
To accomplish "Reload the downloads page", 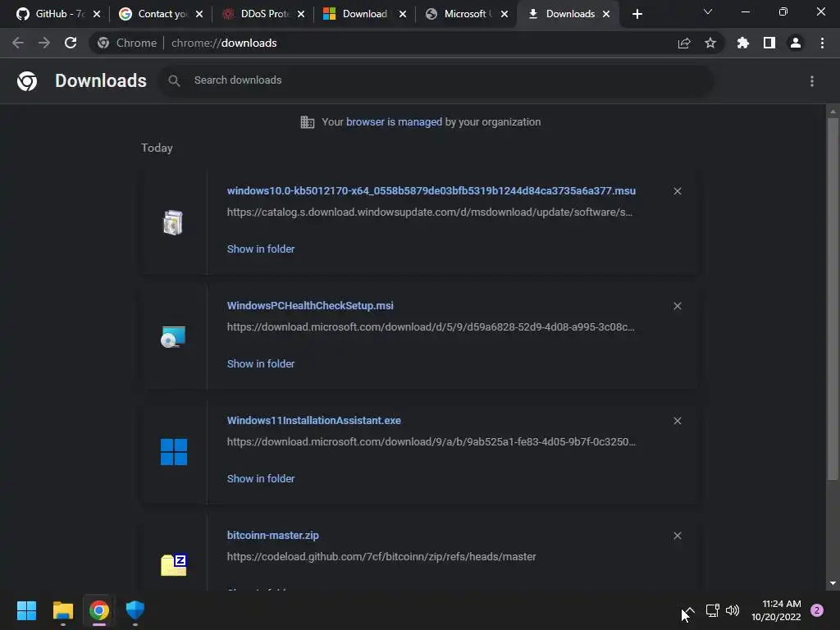I will pos(71,43).
